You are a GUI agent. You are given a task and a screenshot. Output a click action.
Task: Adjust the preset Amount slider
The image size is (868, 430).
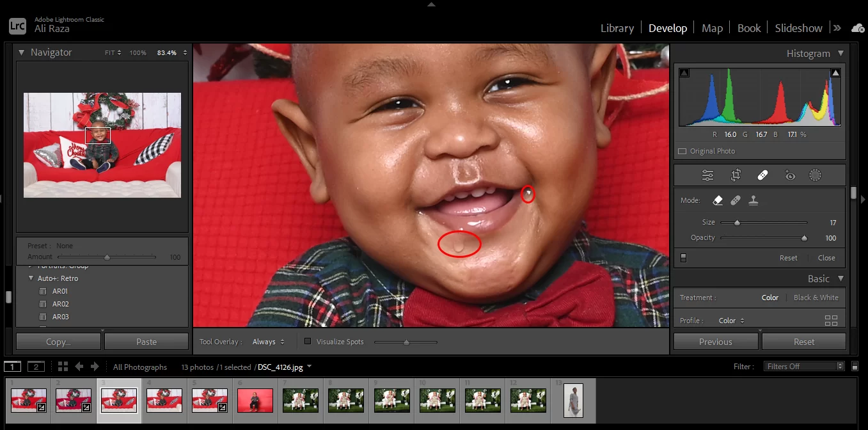coord(107,257)
